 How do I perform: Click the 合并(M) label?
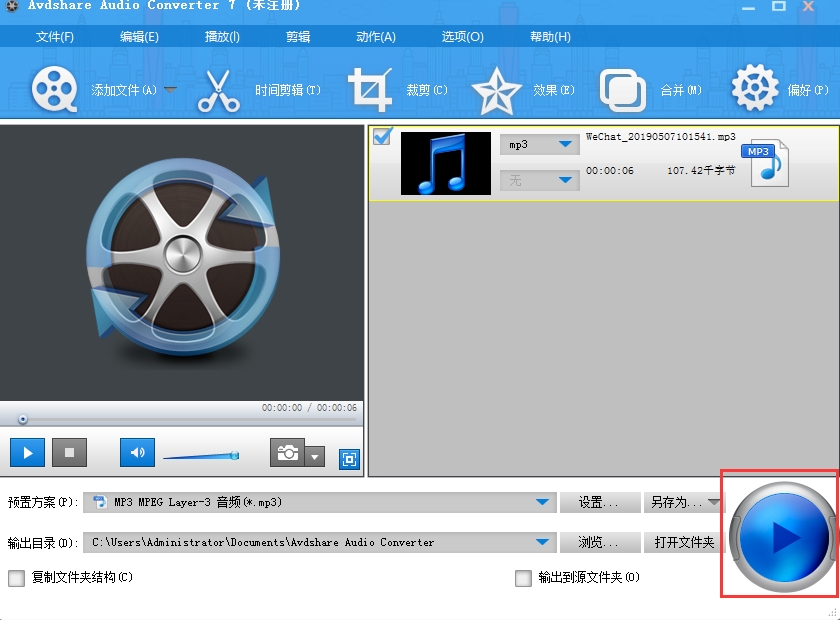(x=681, y=90)
